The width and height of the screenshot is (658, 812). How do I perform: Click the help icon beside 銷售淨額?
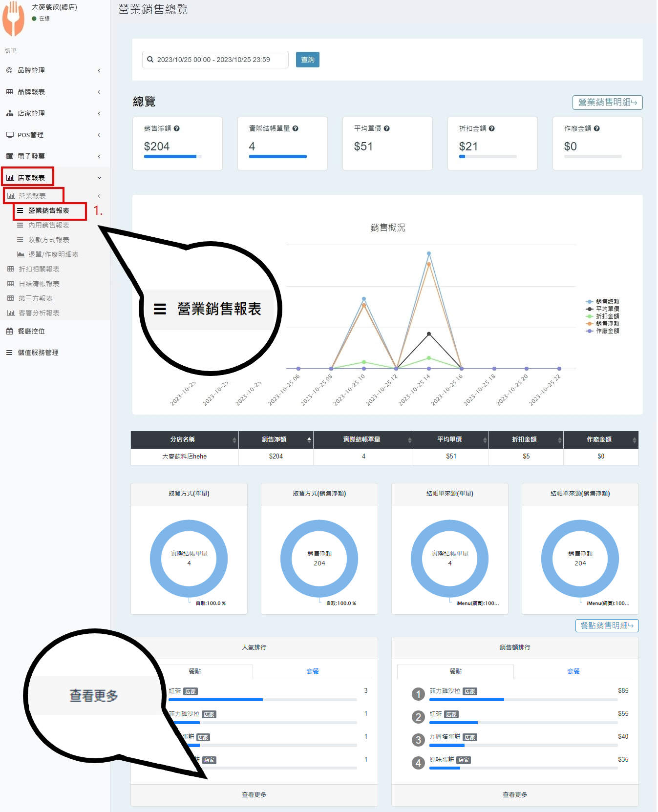(x=177, y=128)
